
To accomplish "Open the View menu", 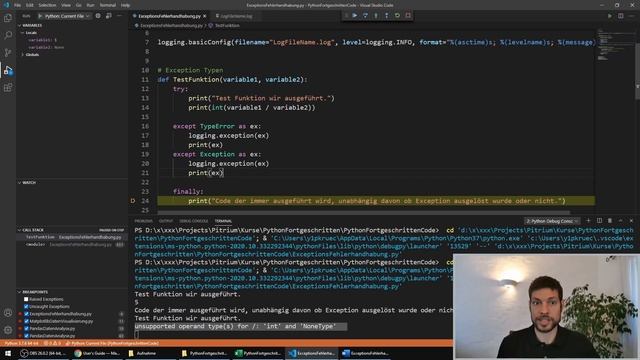I will (66, 5).
